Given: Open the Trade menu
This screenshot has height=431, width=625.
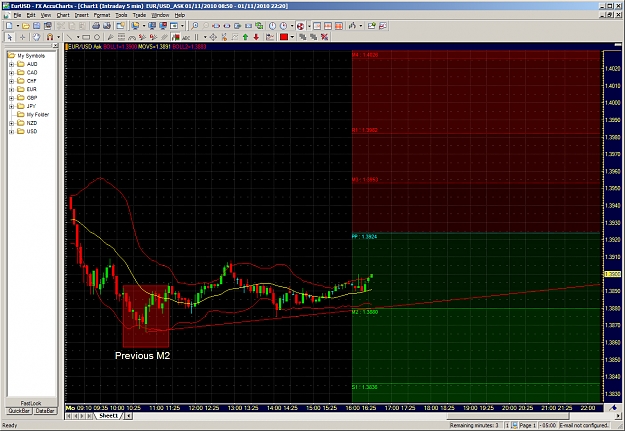Looking at the screenshot, I should click(139, 15).
